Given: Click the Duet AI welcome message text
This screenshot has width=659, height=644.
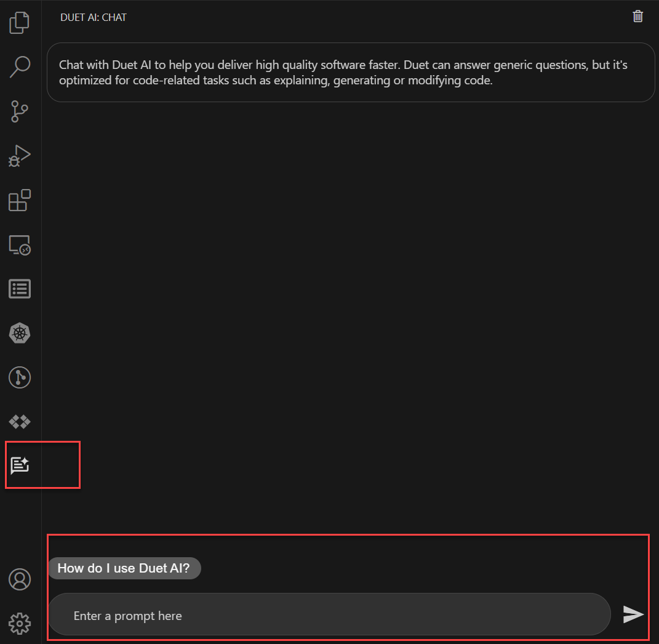Looking at the screenshot, I should pyautogui.click(x=343, y=73).
